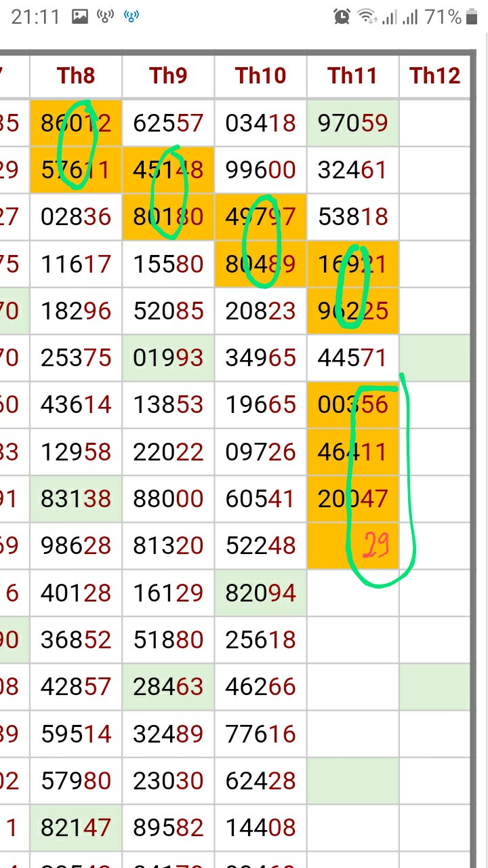Image resolution: width=488 pixels, height=868 pixels.
Task: Click cell 23030 in Th9 column
Action: [168, 781]
